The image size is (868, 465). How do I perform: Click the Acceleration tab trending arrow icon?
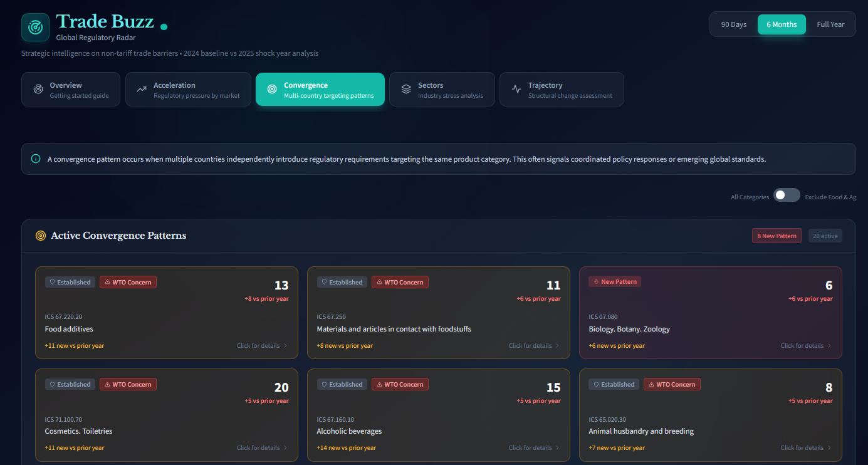click(x=142, y=90)
